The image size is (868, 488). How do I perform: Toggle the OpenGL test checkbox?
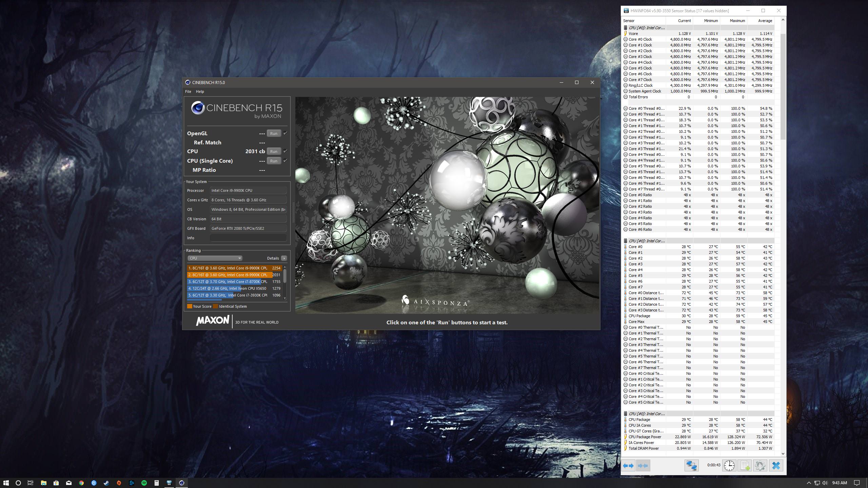[x=285, y=133]
